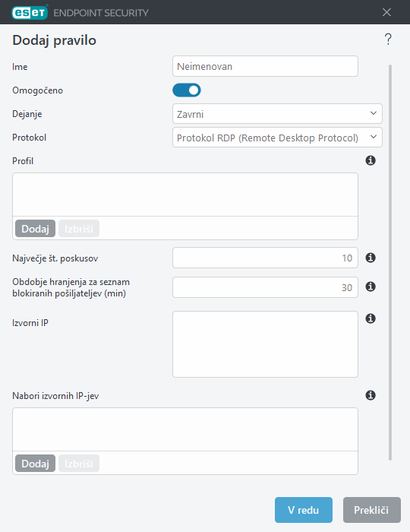Toggle the Omogočeno switch off
The height and width of the screenshot is (532, 410).
pyautogui.click(x=187, y=90)
